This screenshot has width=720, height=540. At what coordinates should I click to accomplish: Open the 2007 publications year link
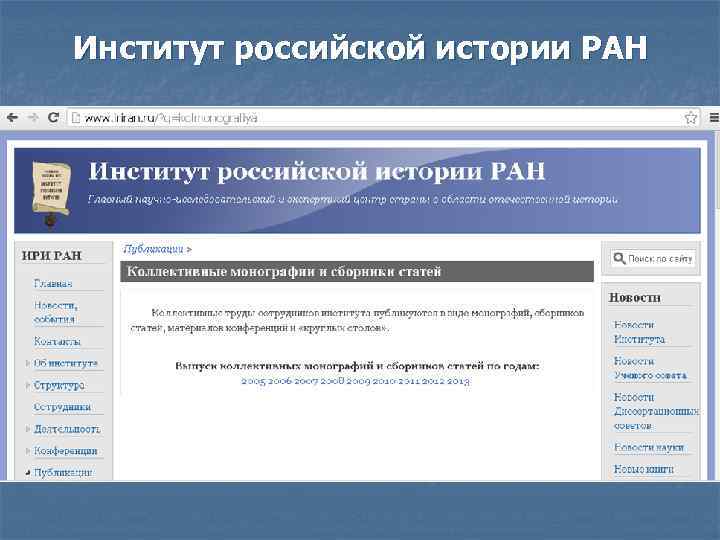pyautogui.click(x=306, y=381)
